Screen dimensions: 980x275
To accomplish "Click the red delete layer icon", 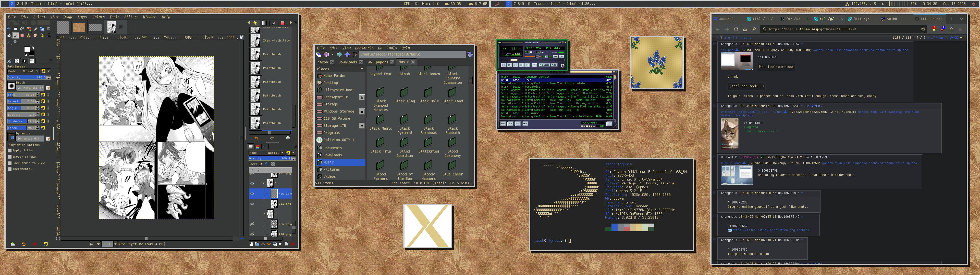I will point(292,244).
